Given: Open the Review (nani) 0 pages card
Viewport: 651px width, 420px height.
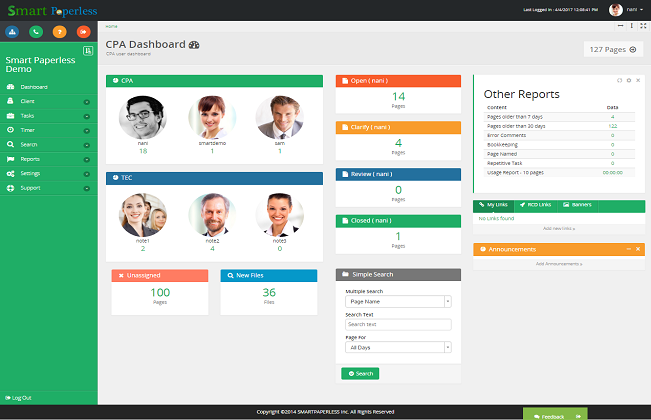Looking at the screenshot, I should (x=398, y=188).
